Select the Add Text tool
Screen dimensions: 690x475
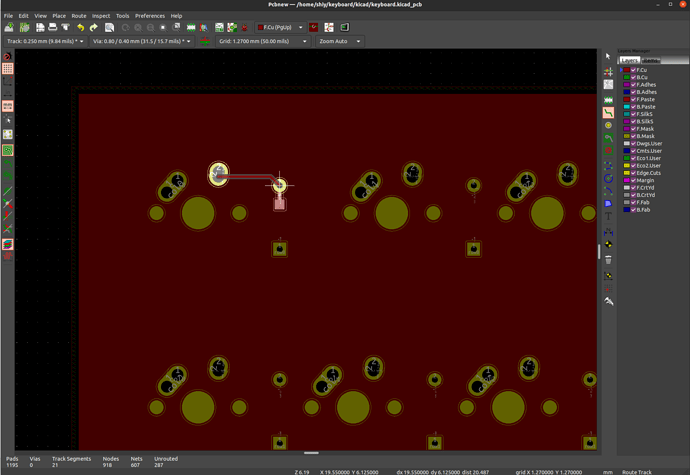(x=608, y=216)
